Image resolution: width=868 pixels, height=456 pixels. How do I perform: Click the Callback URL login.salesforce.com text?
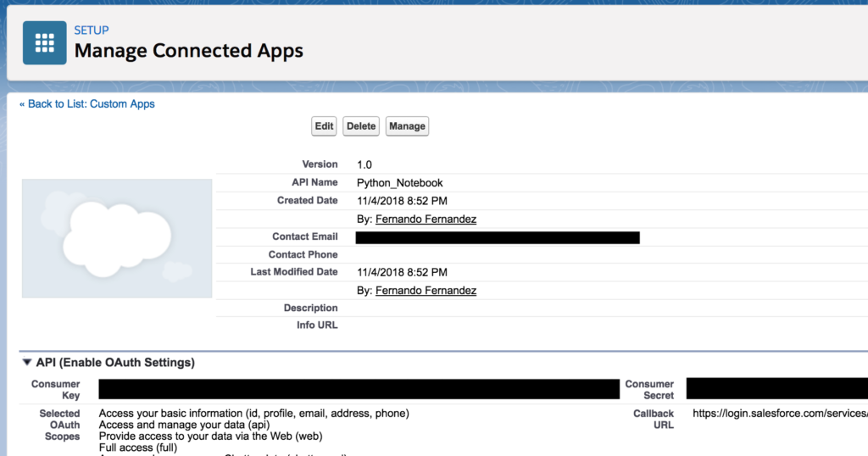pos(780,414)
